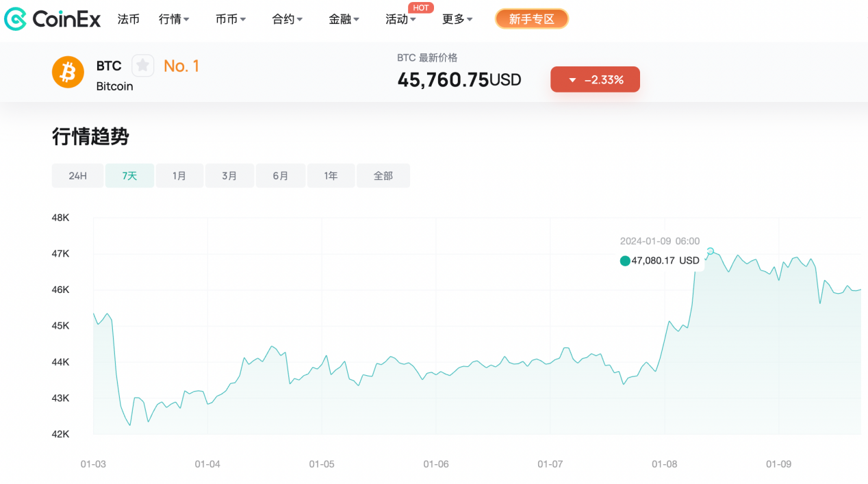
Task: Click the HOT badge above 活动
Action: [421, 8]
